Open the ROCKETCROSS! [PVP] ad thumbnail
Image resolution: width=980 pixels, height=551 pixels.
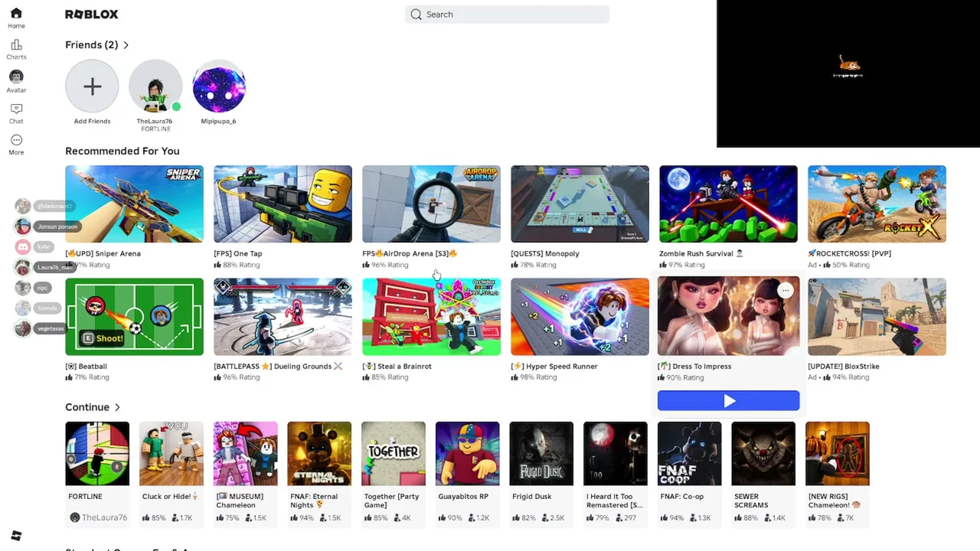[877, 204]
